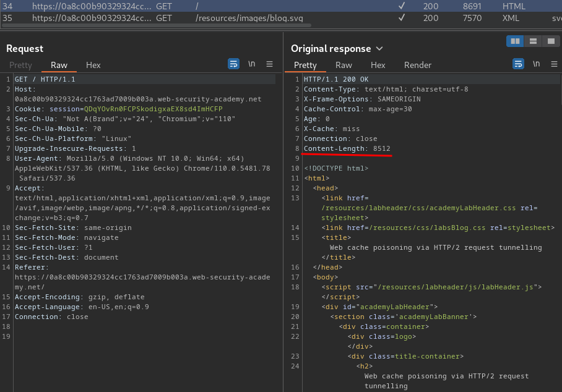This screenshot has width=562, height=392.
Task: Click the HTTP/1.1 200 OK status line
Action: 336,79
